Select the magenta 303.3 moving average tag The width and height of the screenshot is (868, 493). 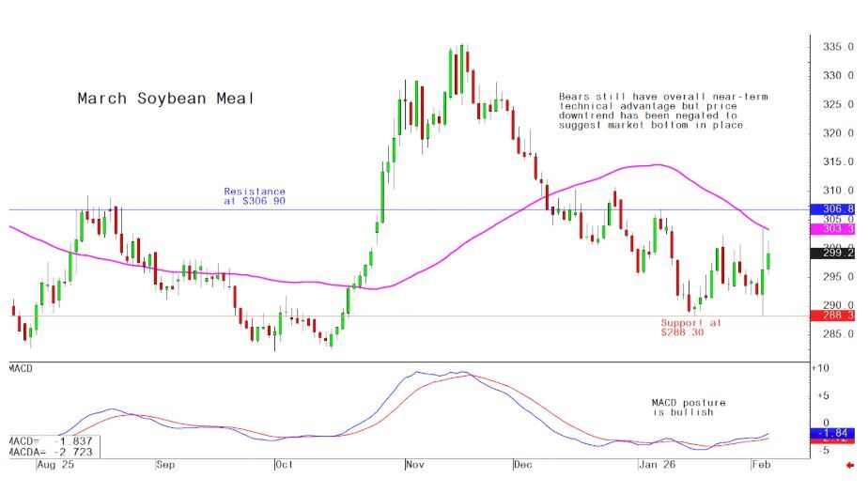pos(837,229)
